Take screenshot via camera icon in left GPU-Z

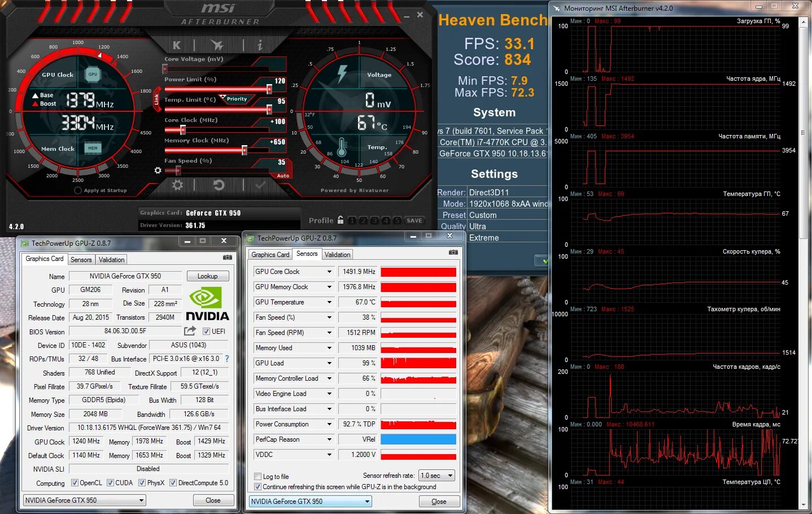pyautogui.click(x=227, y=258)
